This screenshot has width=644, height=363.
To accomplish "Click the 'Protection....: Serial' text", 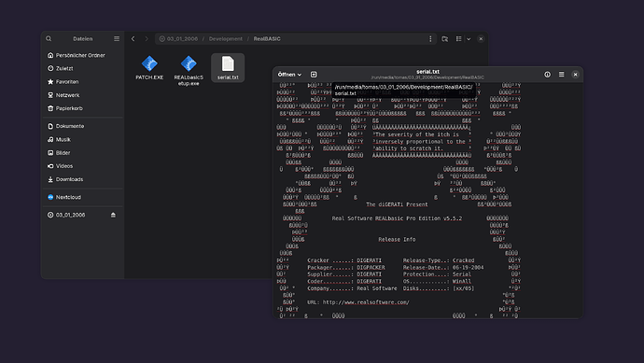I will (x=437, y=274).
